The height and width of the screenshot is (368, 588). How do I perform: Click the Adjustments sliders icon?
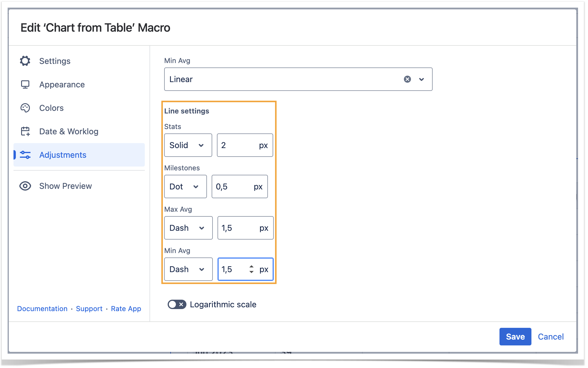tap(25, 155)
